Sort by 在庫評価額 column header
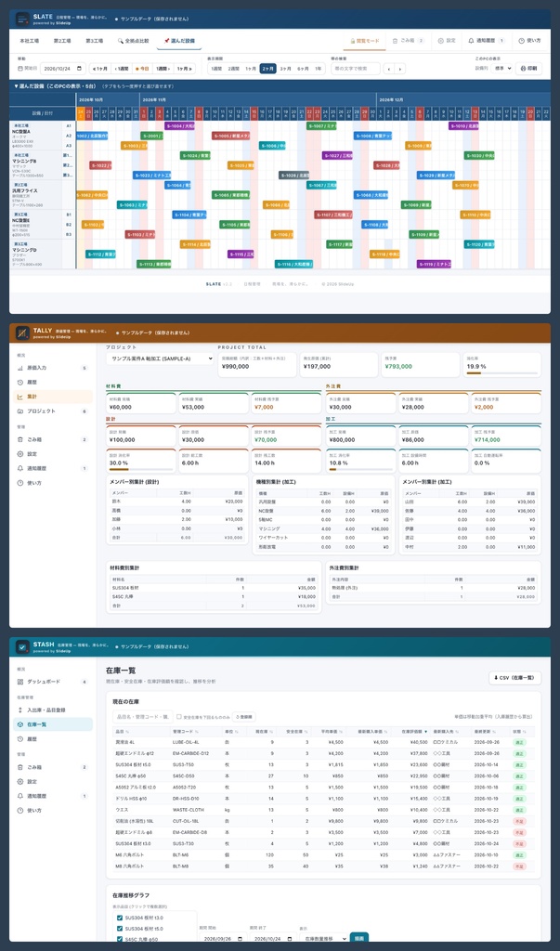Viewport: 560px width, 951px height. (413, 732)
